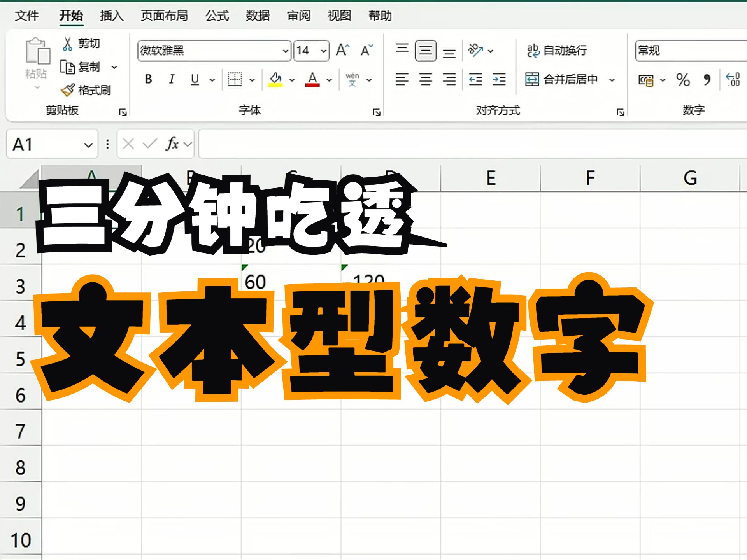Open the 公式 (Formulas) ribbon tab

point(217,16)
